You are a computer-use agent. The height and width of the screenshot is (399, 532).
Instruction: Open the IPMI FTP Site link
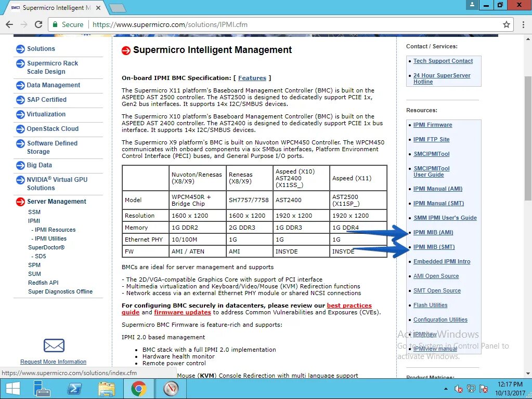pos(431,139)
